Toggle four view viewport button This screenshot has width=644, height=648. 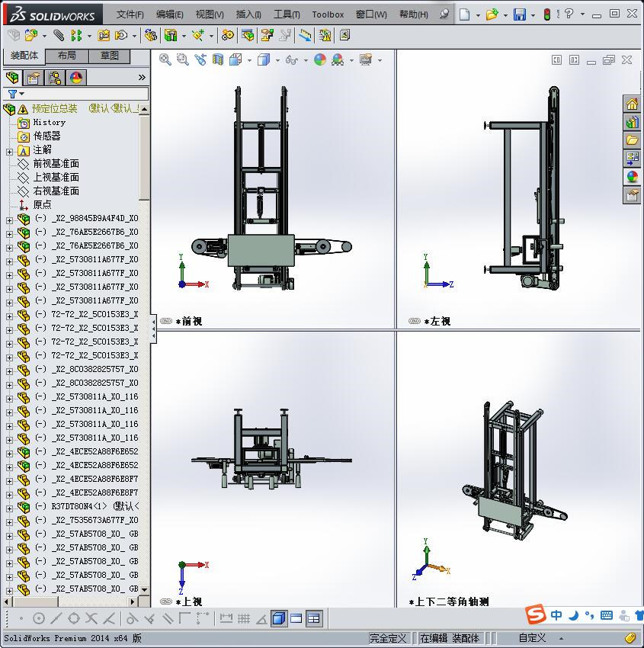pos(314,619)
